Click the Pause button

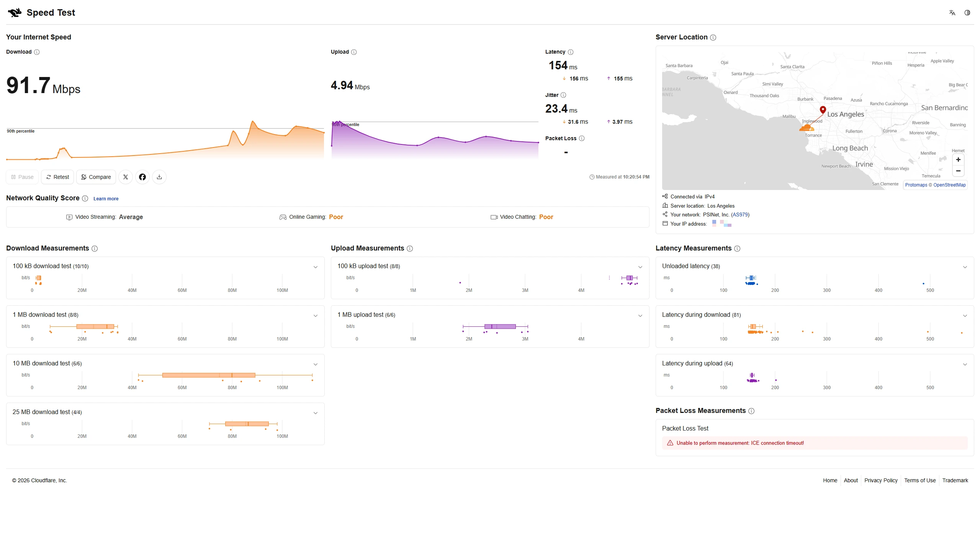[22, 177]
